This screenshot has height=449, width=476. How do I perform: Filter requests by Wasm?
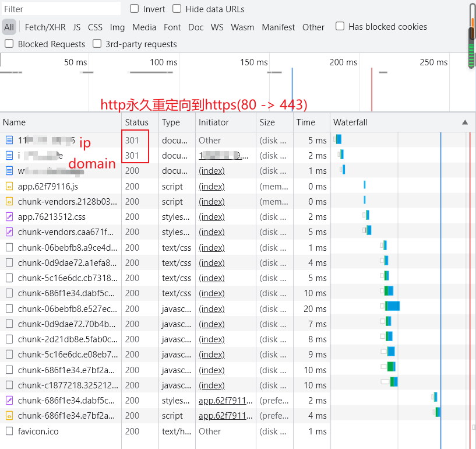[242, 27]
